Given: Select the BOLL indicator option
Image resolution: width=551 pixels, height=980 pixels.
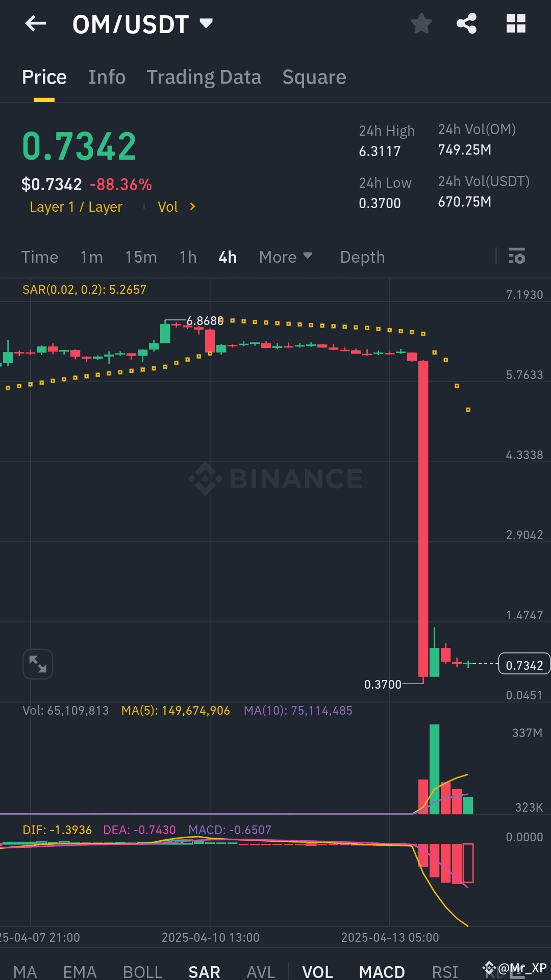Looking at the screenshot, I should coord(142,970).
